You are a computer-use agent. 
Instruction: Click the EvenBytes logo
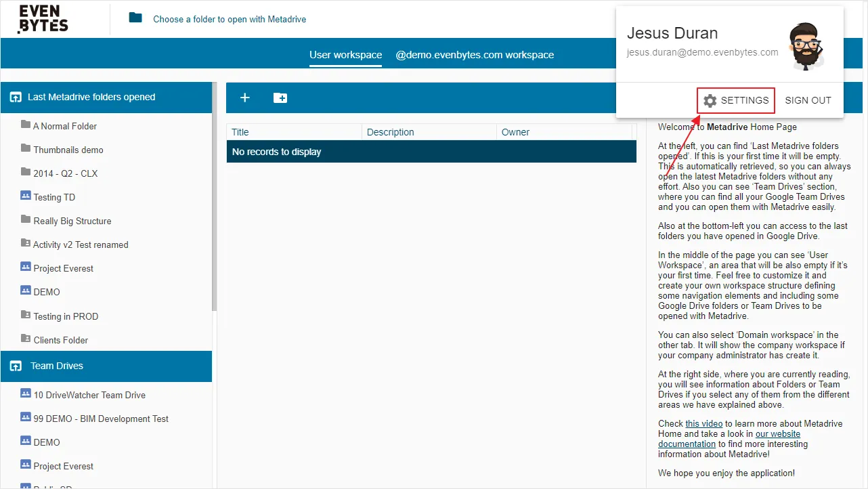pos(43,19)
